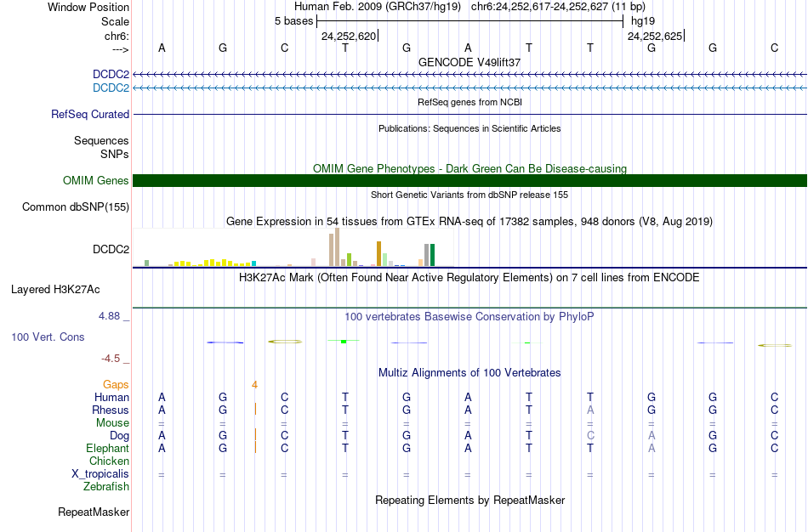Click the dark green OMIM Genes bar
This screenshot has width=808, height=532.
469,180
